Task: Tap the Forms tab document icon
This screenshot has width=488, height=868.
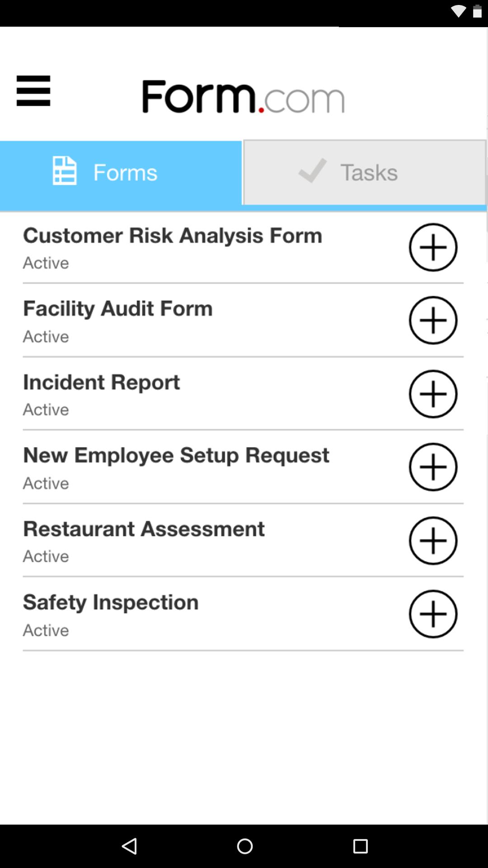Action: pos(65,171)
